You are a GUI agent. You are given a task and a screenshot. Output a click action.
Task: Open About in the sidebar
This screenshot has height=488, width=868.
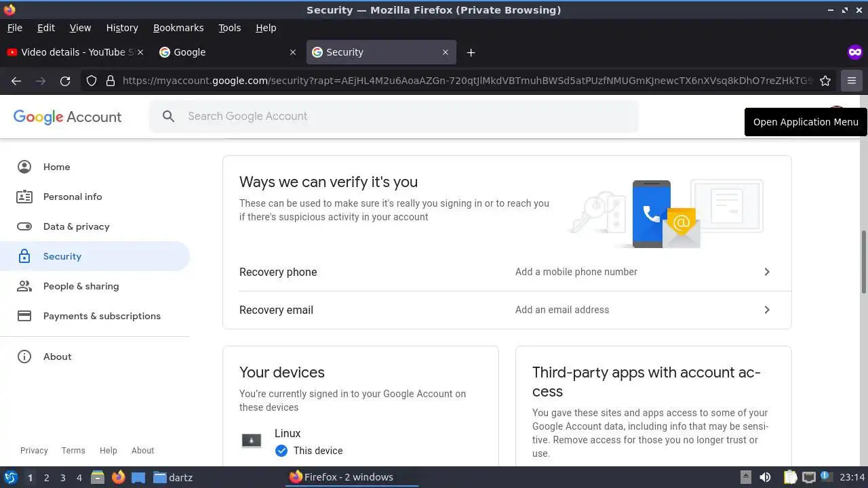coord(95,357)
